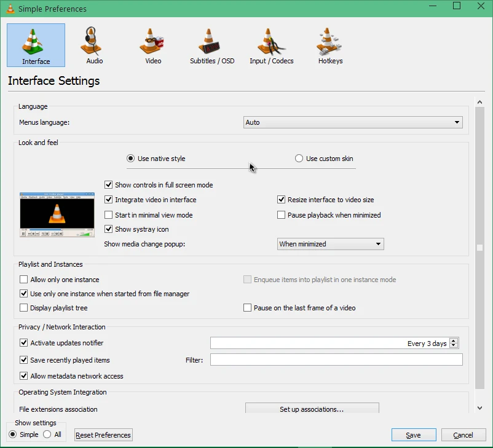
Task: Increase the updates notifier days stepper
Action: click(453, 340)
